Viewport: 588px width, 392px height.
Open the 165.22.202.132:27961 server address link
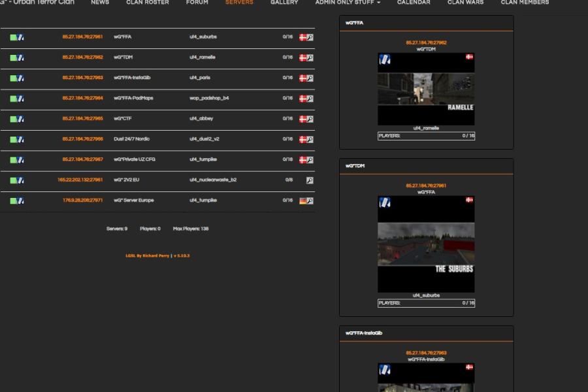(x=80, y=180)
